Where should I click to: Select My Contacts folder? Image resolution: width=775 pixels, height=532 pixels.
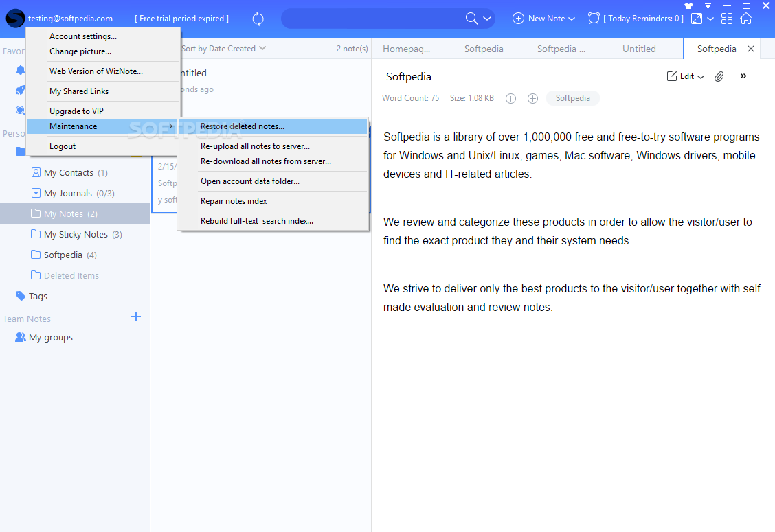tap(75, 172)
